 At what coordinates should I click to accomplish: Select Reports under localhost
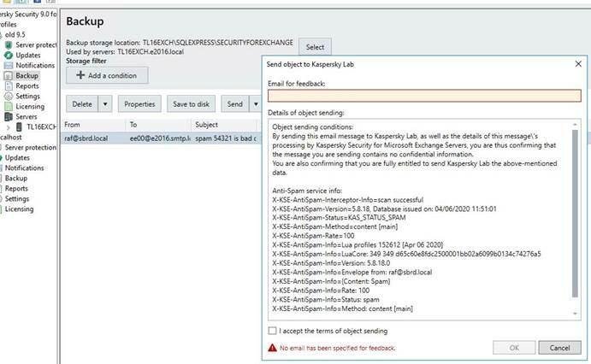click(16, 188)
